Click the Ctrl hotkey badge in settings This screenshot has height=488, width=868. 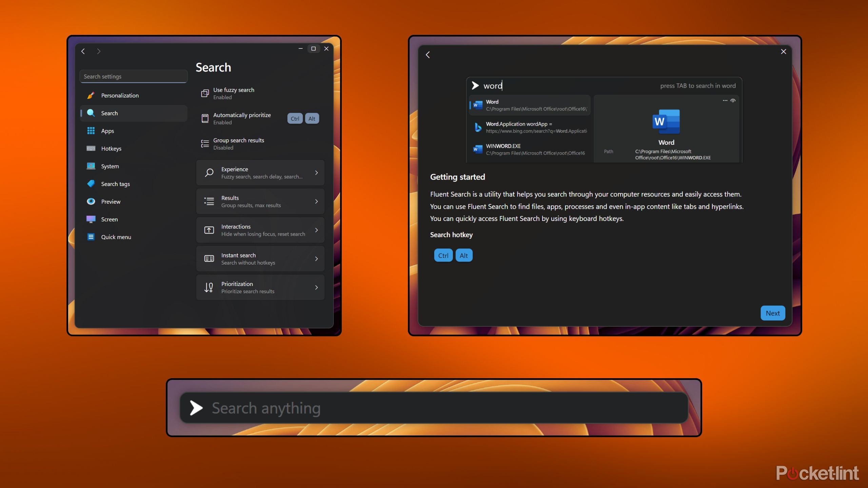(295, 119)
